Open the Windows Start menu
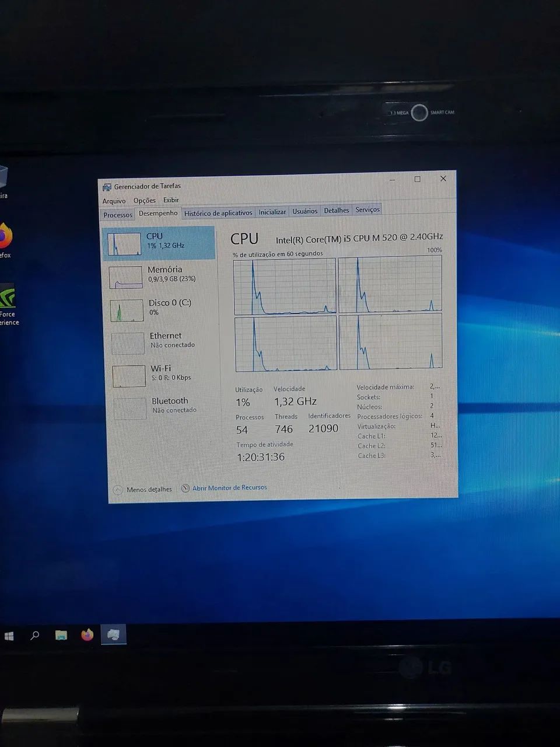This screenshot has height=747, width=560. pyautogui.click(x=9, y=636)
